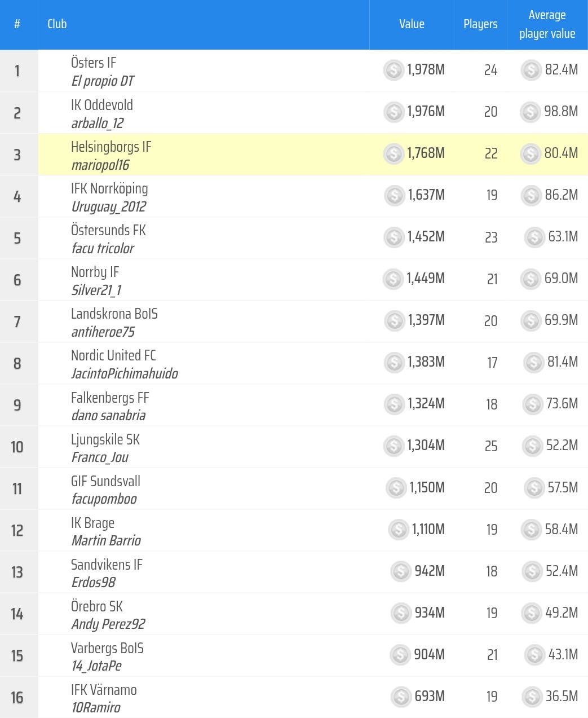Screen dimensions: 588x718
Task: Sort table by Value column header
Action: point(412,24)
